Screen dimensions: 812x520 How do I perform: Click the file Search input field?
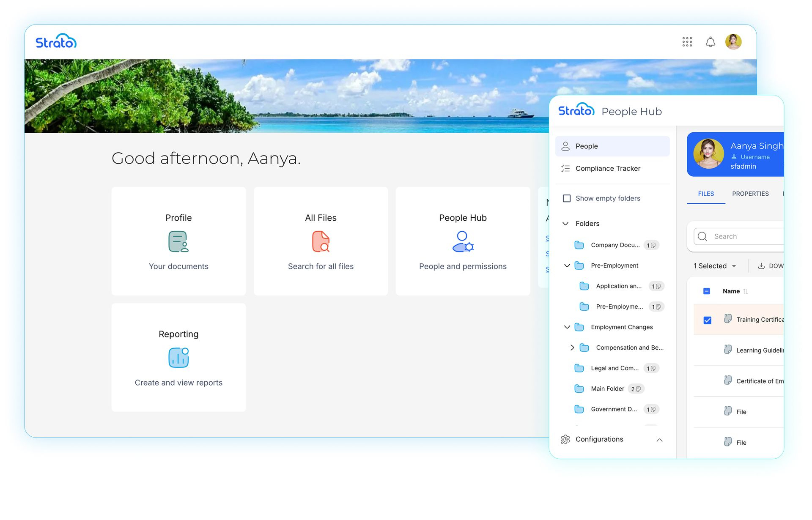tap(746, 236)
